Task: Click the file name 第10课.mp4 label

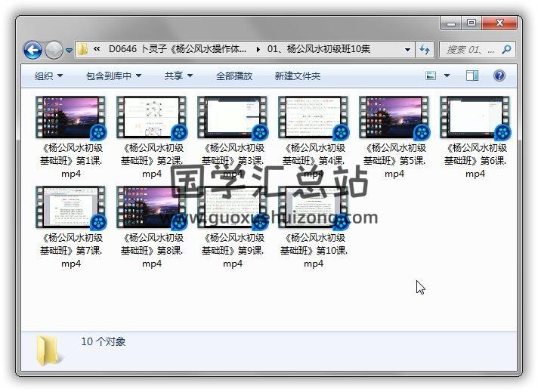Action: tap(314, 251)
